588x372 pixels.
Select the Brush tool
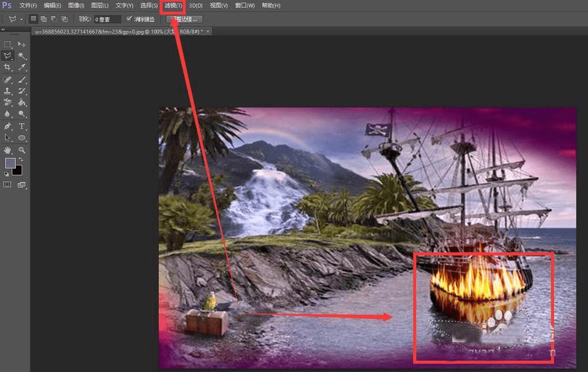tap(22, 79)
